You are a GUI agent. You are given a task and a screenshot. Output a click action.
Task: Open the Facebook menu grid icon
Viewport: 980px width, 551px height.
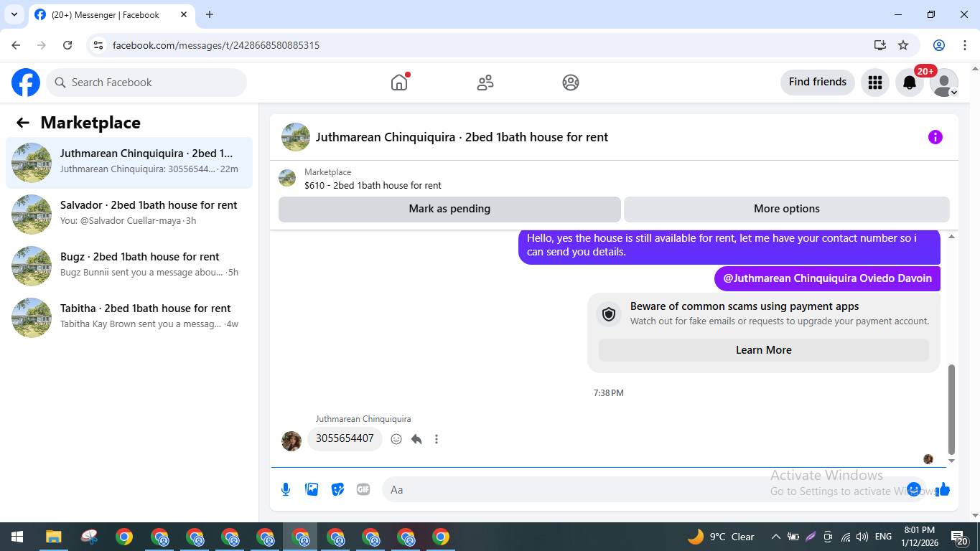tap(874, 83)
